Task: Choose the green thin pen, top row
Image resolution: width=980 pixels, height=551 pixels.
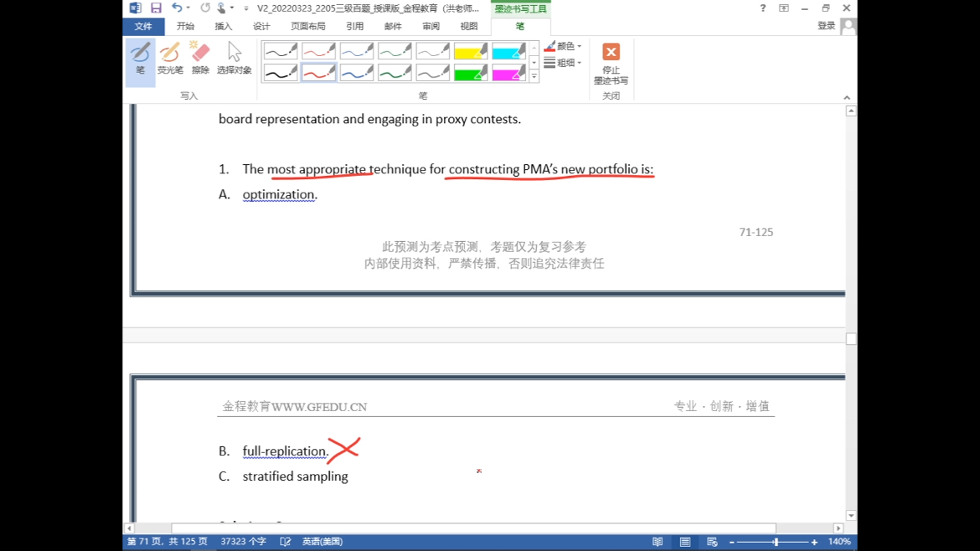Action: coord(395,50)
